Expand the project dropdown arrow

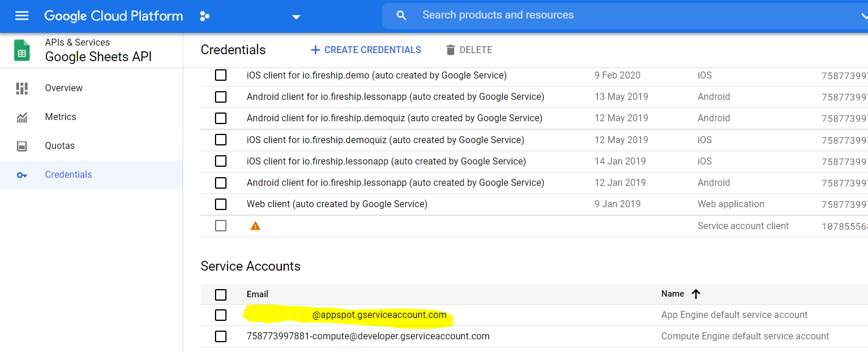[x=296, y=17]
